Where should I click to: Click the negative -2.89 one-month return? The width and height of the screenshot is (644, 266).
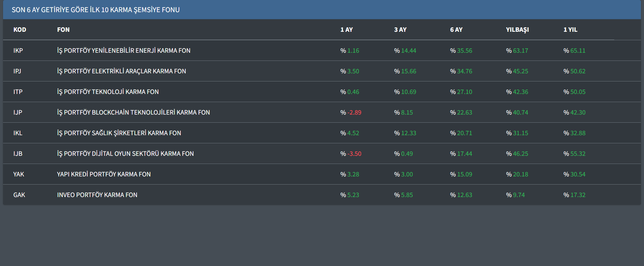pos(354,113)
